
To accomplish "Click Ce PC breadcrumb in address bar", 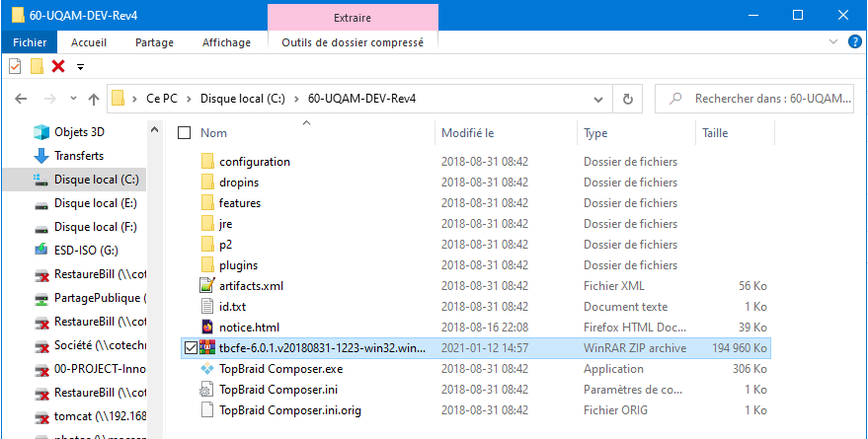I will [x=162, y=99].
